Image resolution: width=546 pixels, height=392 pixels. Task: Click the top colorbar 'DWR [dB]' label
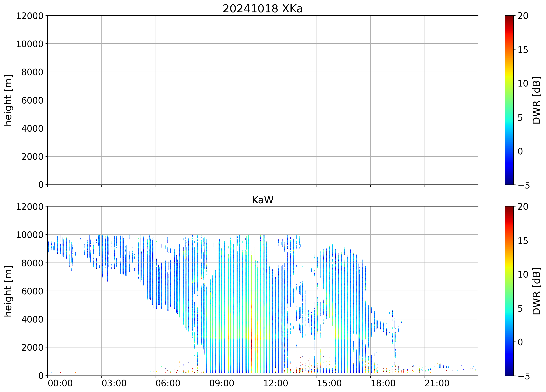pos(537,100)
